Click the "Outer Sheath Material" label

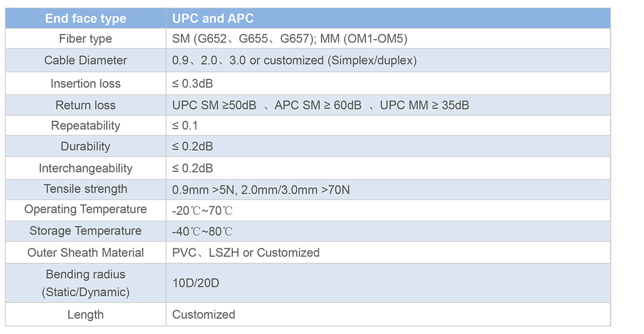[x=86, y=252]
